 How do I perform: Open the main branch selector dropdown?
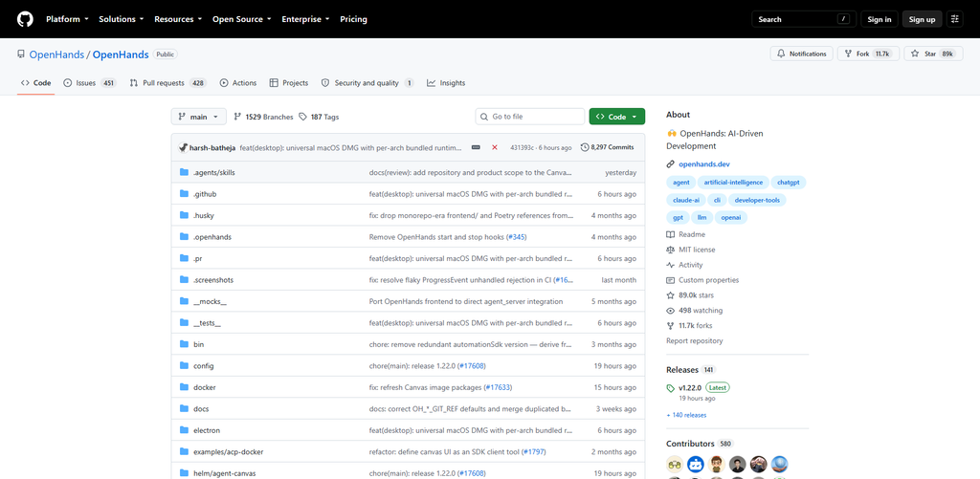tap(199, 117)
